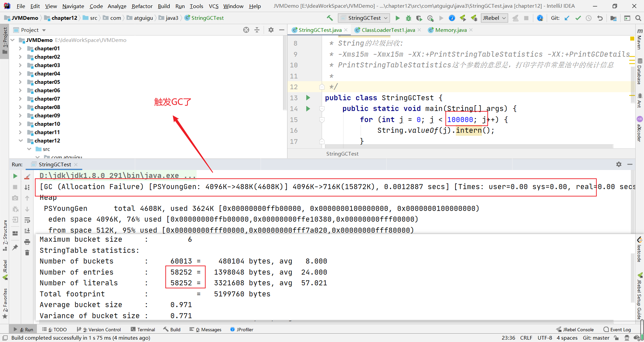Image resolution: width=644 pixels, height=342 pixels.
Task: Run with Coverage shield icon
Action: (419, 18)
